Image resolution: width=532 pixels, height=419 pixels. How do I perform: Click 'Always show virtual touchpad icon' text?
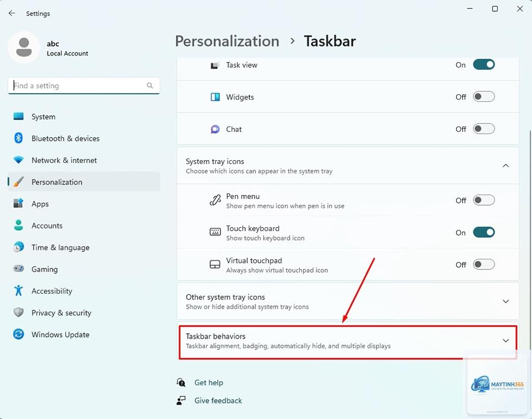pyautogui.click(x=277, y=270)
